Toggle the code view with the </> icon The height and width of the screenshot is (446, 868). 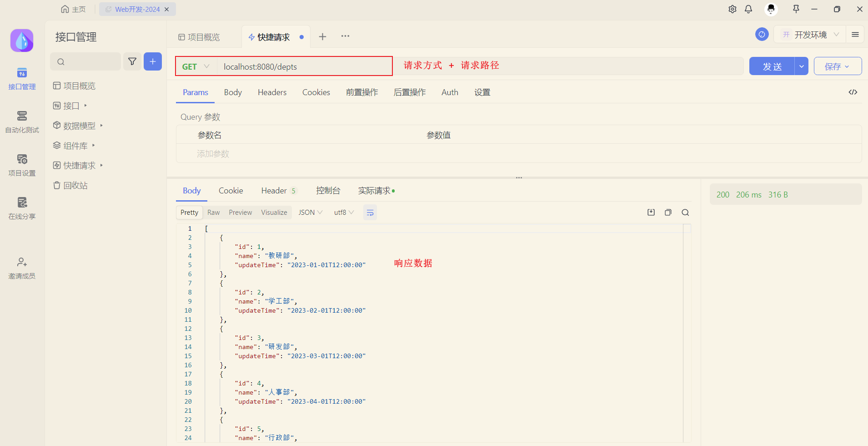click(853, 92)
